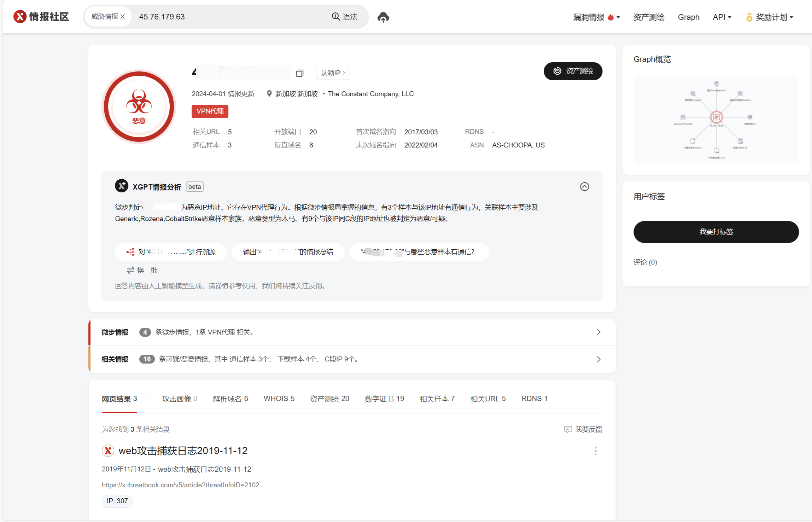The image size is (812, 522).
Task: Click the XGPT情报分析 logo icon
Action: pos(121,186)
